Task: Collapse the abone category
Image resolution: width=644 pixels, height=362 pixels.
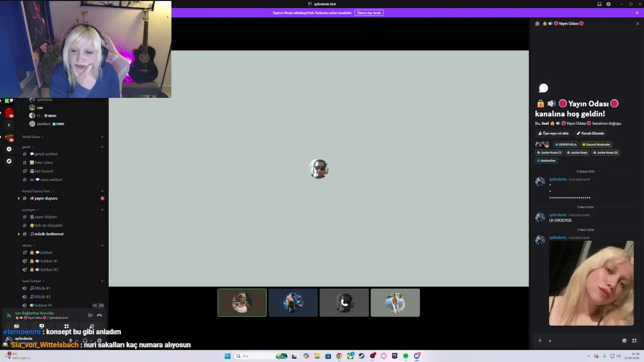Action: click(28, 245)
